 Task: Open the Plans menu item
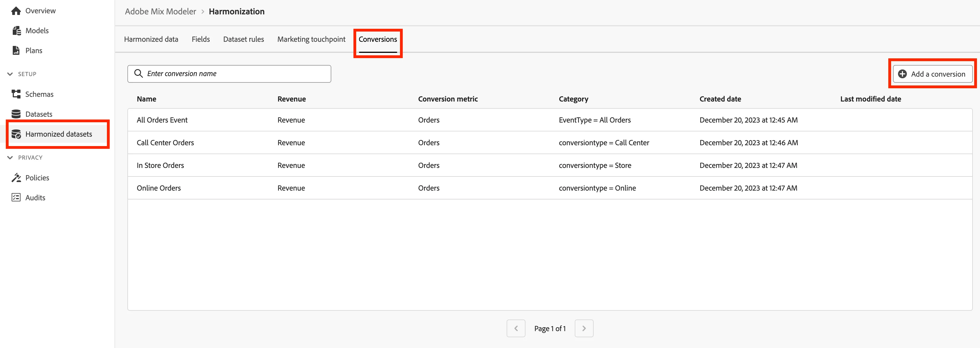coord(34,51)
